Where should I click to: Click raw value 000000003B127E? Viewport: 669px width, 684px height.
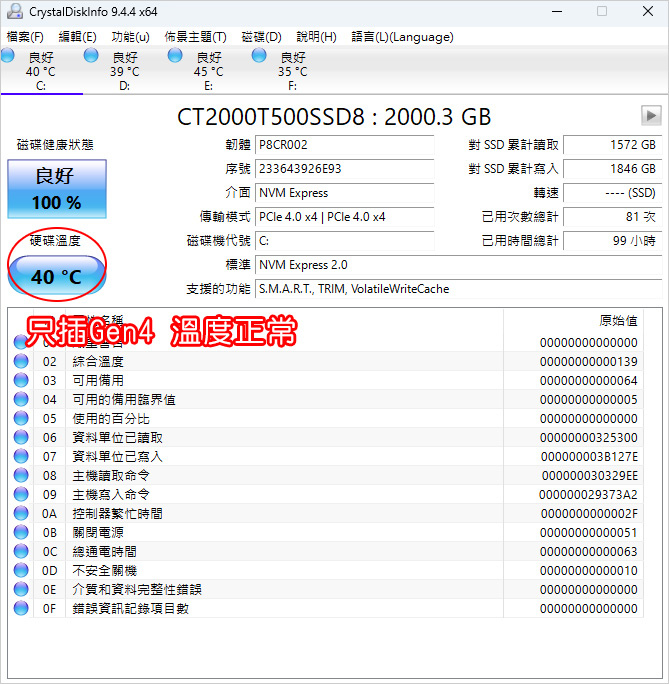589,457
